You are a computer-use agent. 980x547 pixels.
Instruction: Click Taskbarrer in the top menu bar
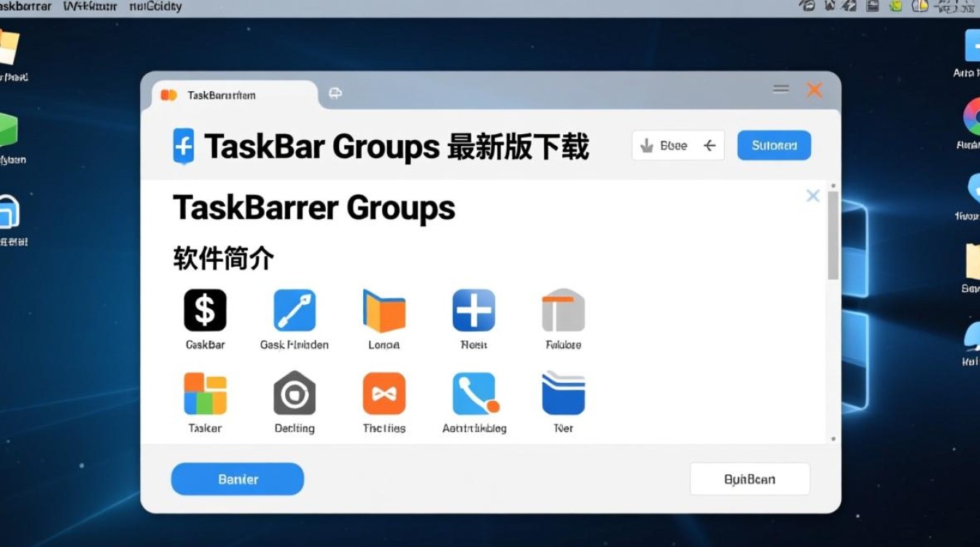pos(26,6)
